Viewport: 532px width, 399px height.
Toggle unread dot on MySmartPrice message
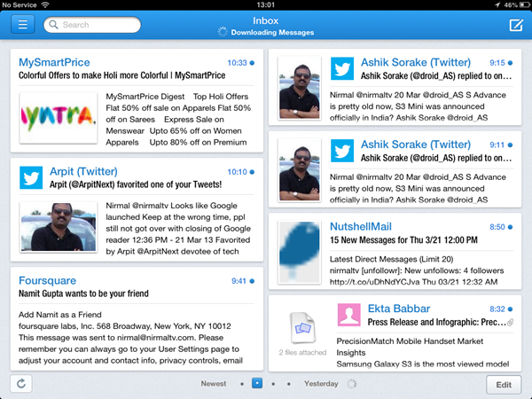252,63
